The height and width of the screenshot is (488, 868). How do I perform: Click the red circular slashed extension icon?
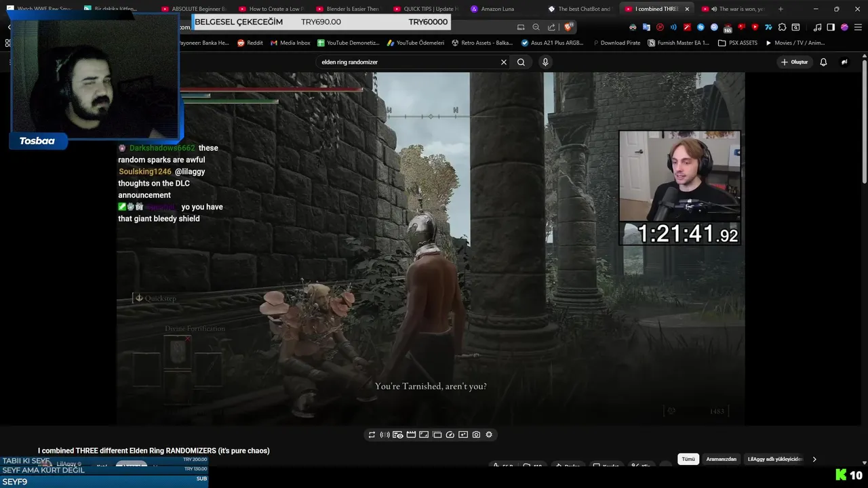point(660,27)
